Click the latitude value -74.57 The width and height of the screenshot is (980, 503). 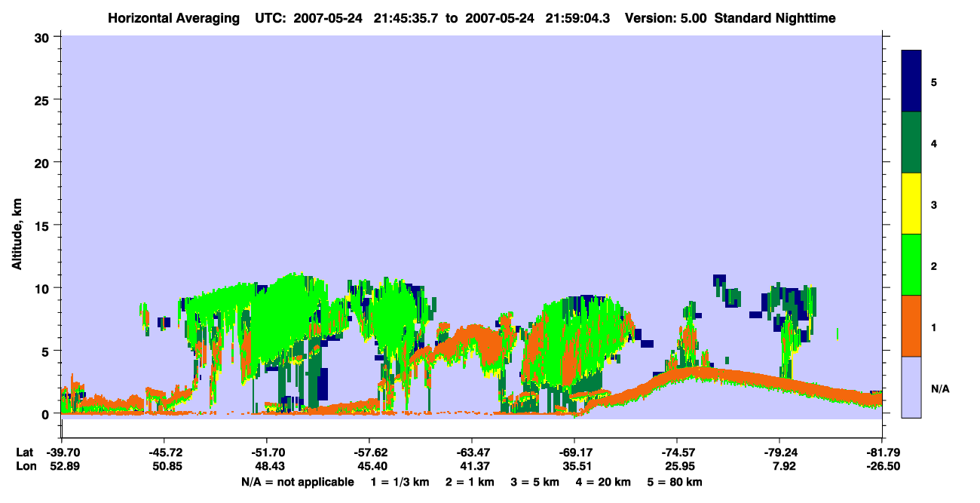coord(677,452)
